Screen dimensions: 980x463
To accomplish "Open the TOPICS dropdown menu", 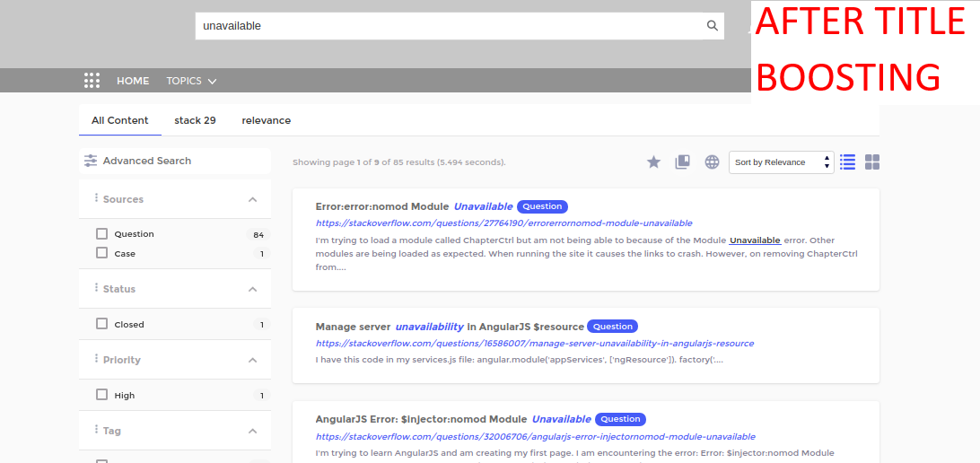I will (190, 81).
